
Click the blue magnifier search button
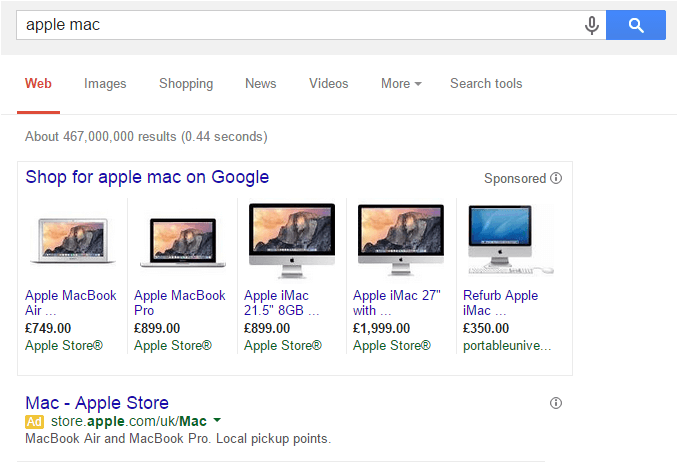(636, 25)
